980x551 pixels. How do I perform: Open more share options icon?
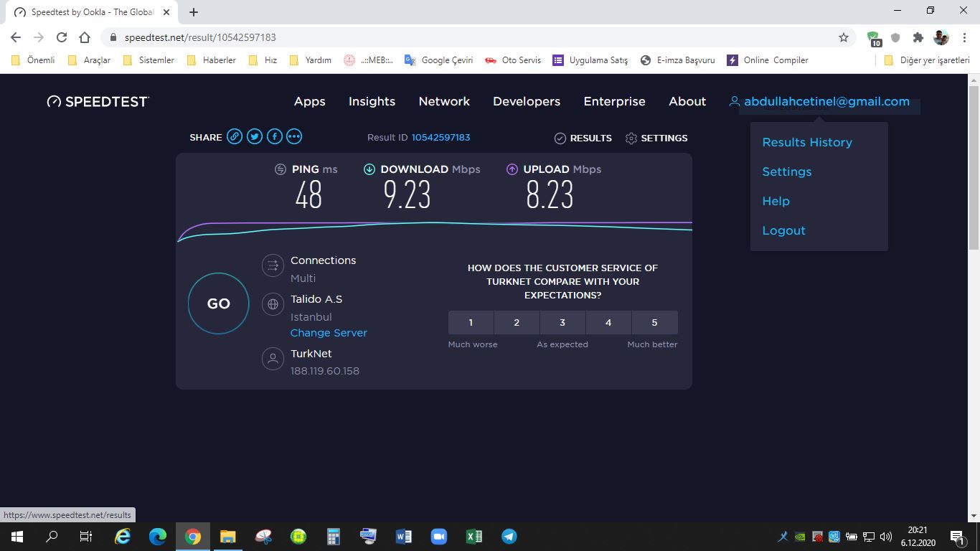tap(294, 136)
